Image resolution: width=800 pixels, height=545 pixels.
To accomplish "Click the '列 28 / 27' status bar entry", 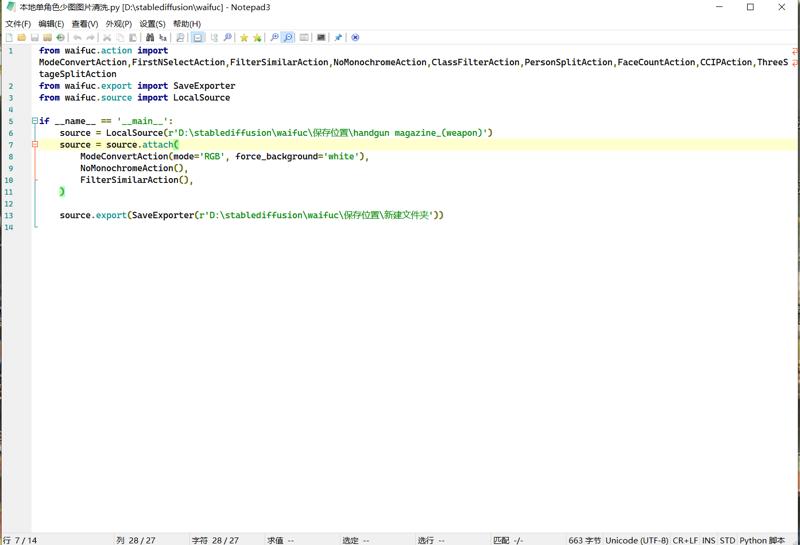I will pyautogui.click(x=136, y=540).
